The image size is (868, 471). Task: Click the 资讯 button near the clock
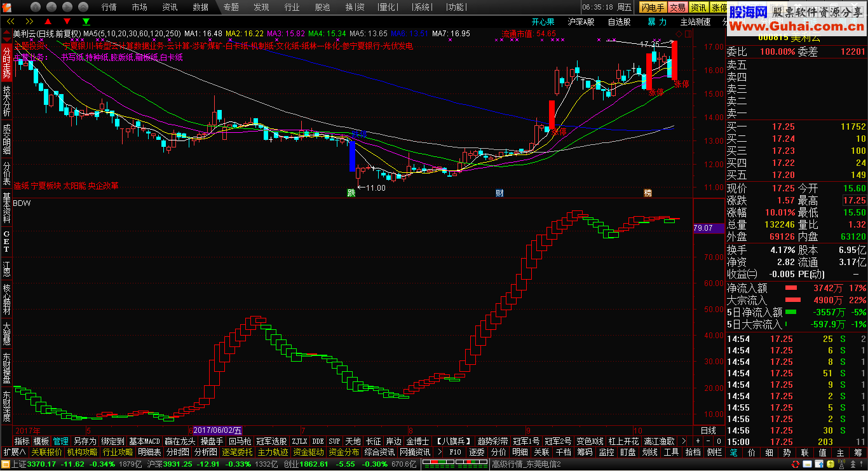point(699,7)
